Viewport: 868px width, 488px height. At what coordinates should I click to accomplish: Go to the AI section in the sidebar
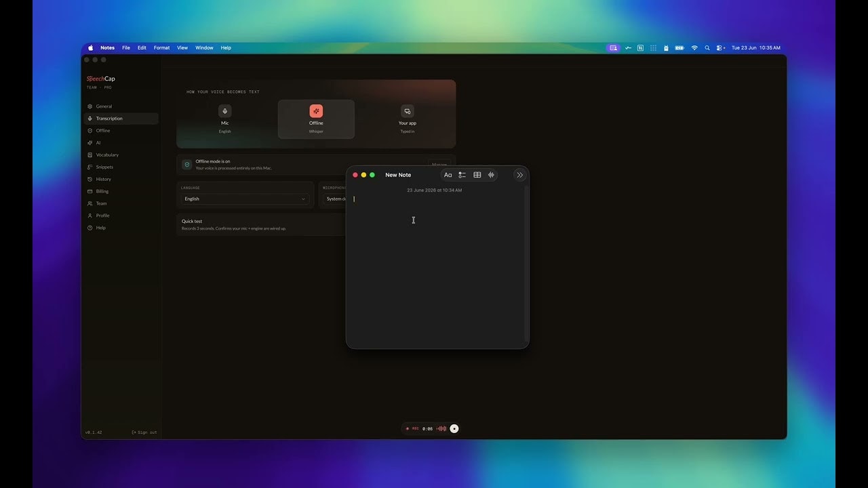(121, 143)
